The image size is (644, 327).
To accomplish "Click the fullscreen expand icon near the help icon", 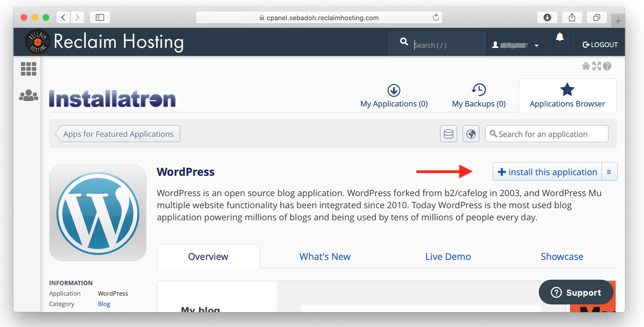I will pos(596,66).
